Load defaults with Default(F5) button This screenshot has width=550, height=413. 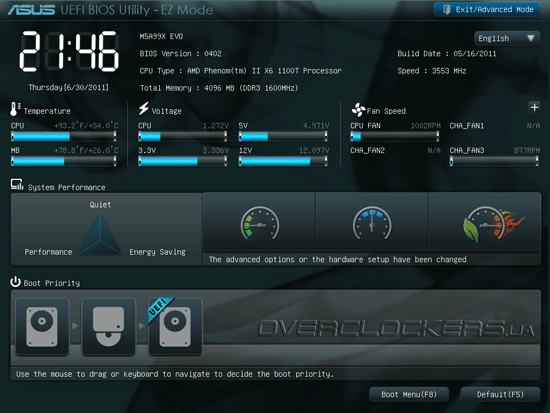point(500,394)
